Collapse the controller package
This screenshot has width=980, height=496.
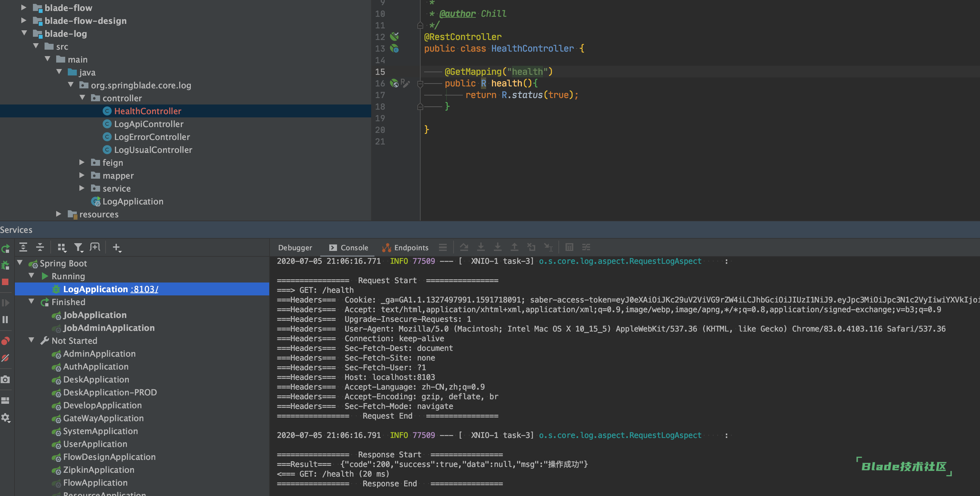(83, 98)
